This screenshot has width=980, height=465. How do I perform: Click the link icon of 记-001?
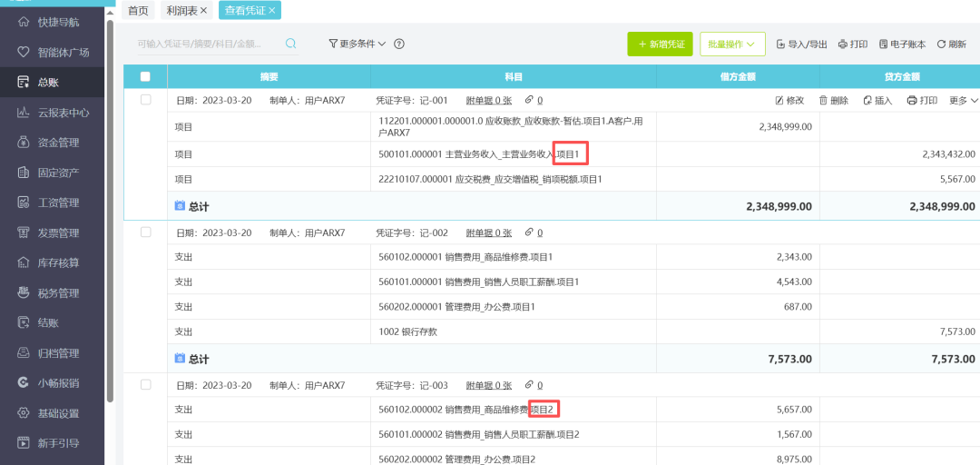tap(529, 100)
